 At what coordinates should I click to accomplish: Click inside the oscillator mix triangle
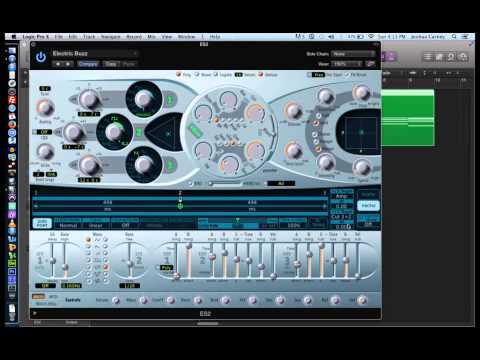166,133
